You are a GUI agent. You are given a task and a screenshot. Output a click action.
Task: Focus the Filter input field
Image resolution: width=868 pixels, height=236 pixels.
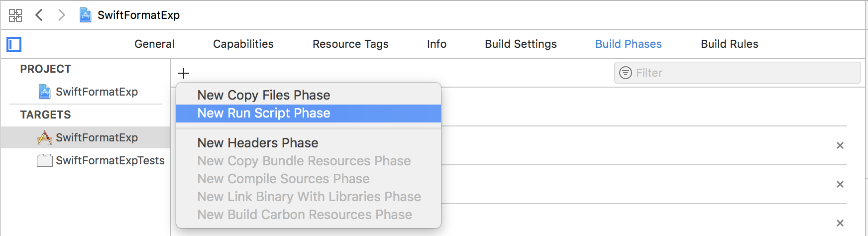coord(737,73)
